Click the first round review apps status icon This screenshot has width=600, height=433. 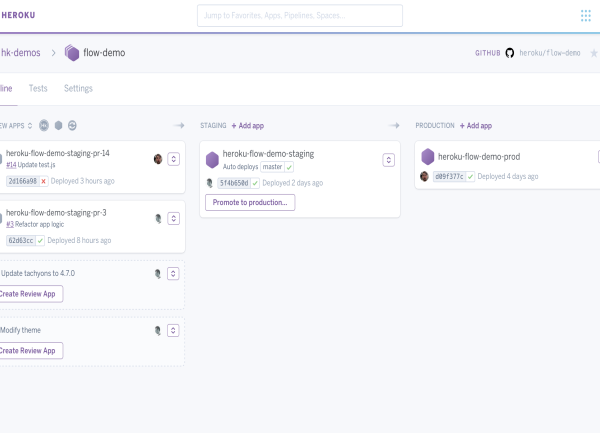[44, 125]
